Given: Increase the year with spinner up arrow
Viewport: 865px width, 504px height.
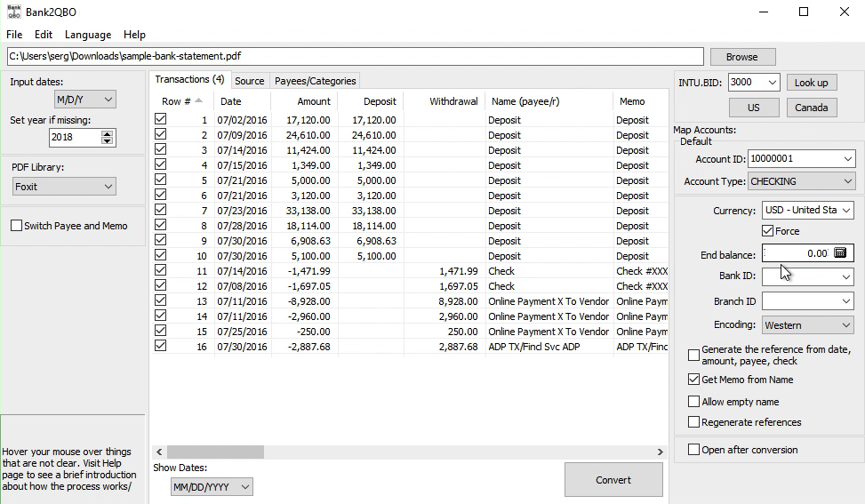Looking at the screenshot, I should (x=107, y=134).
